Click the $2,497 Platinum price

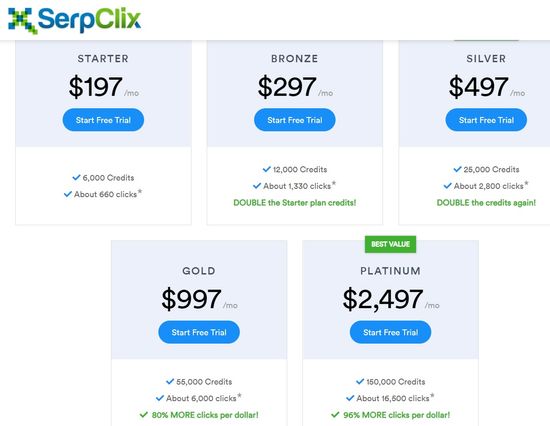click(x=383, y=299)
